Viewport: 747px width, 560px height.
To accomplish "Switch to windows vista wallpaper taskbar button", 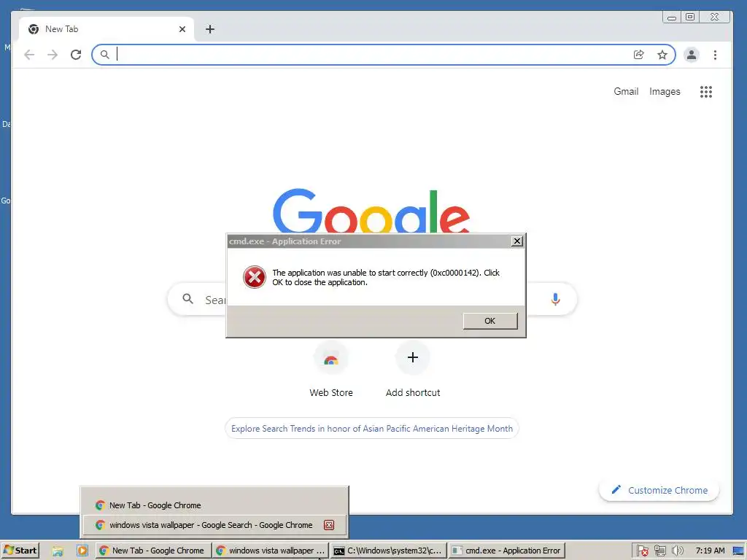I will [270, 551].
